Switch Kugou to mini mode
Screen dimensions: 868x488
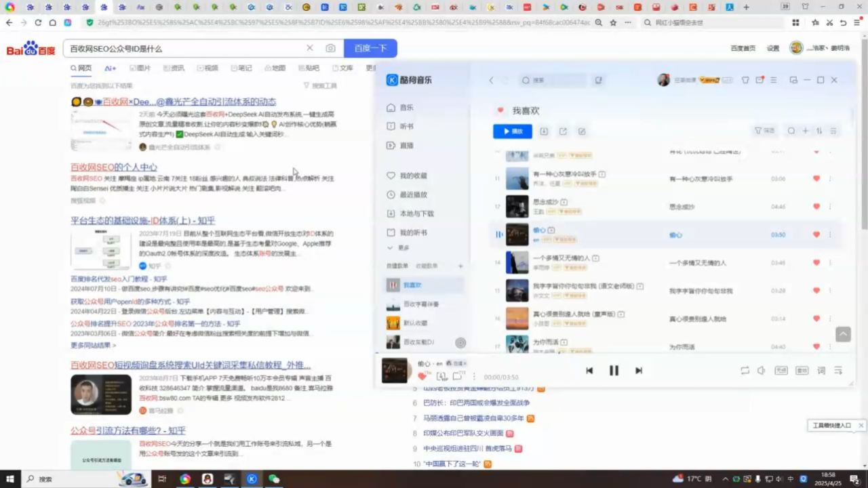pyautogui.click(x=793, y=80)
